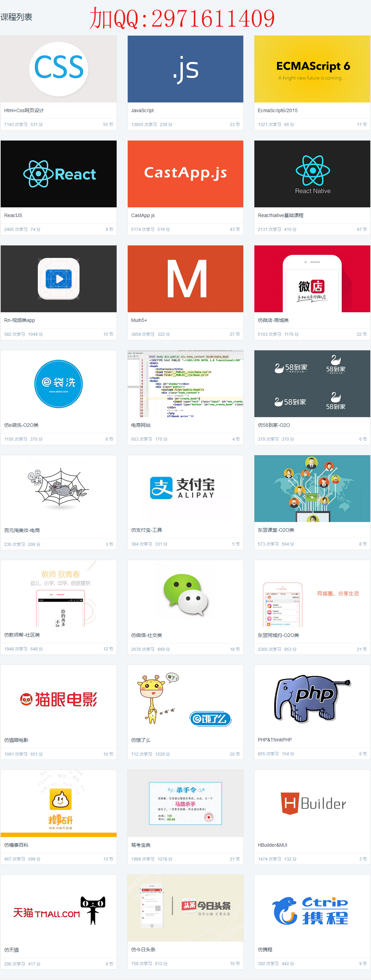Open the 驾考宝典 course title

[x=141, y=845]
